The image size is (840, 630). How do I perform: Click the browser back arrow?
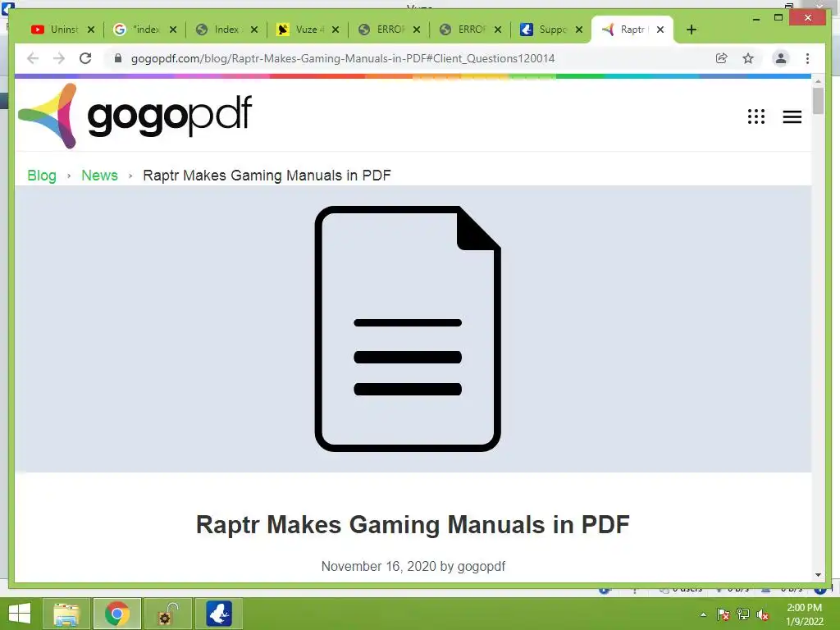click(33, 58)
